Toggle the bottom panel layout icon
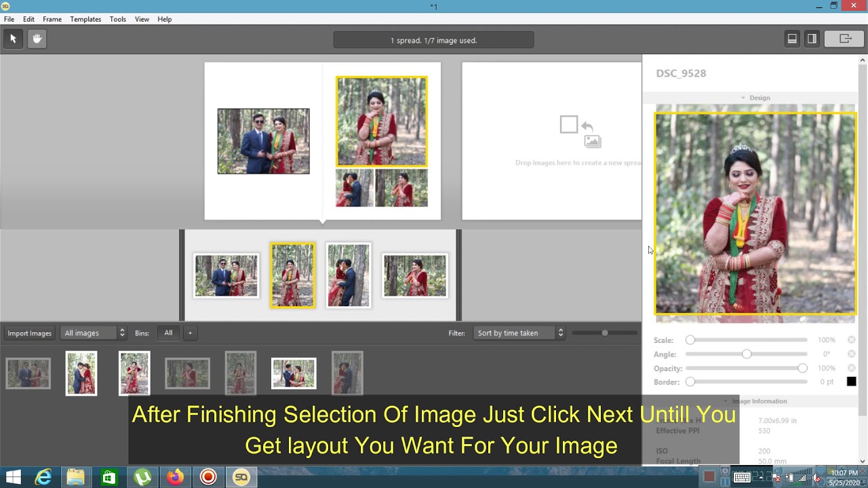Viewport: 868px width, 488px height. point(792,39)
